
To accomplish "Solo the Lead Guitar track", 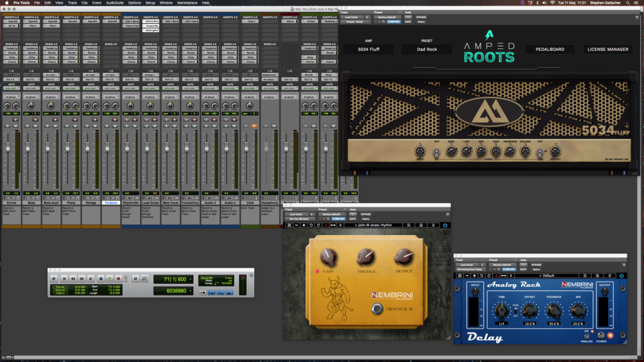I will point(147,126).
